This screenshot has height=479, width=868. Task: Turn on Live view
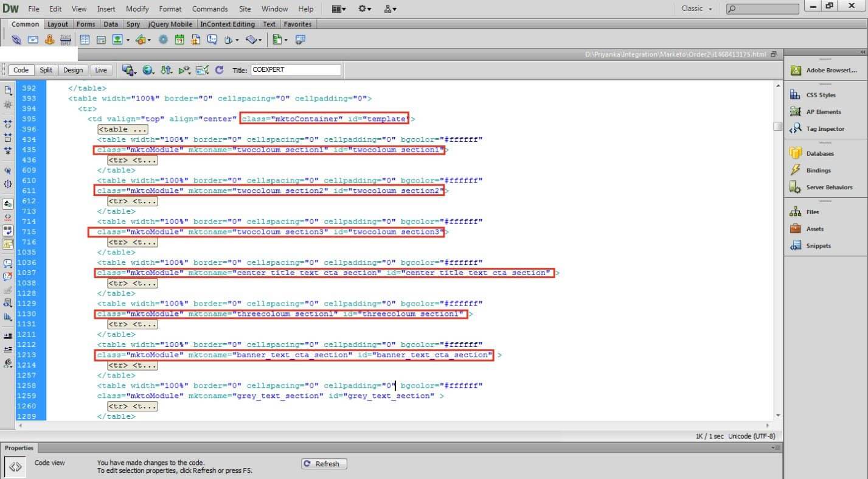point(100,70)
